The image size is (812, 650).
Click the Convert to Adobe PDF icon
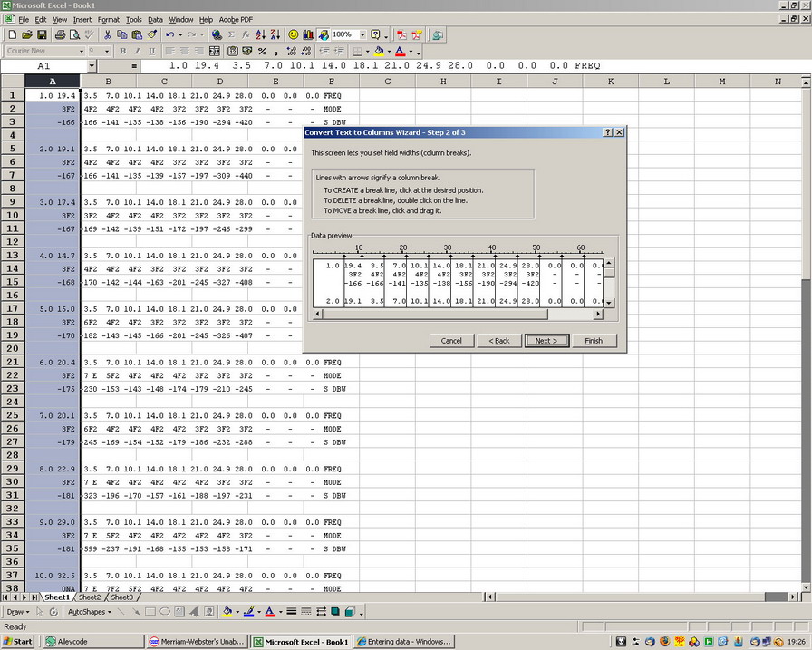(x=401, y=34)
